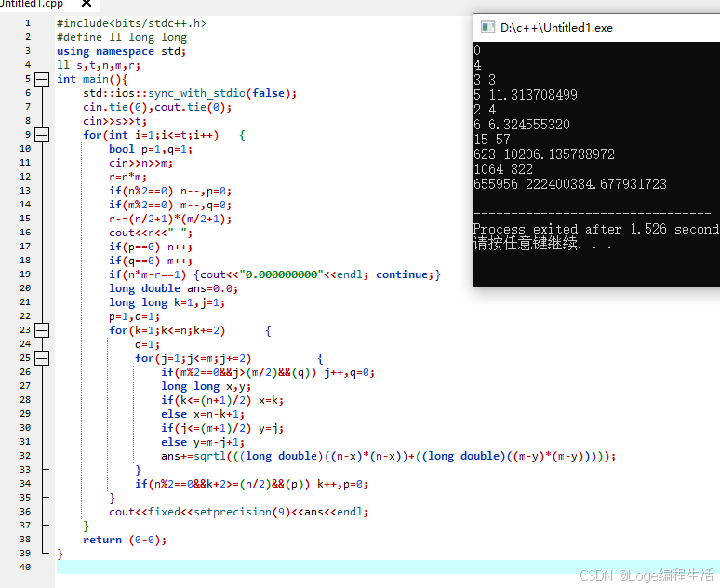The height and width of the screenshot is (588, 720).
Task: Click the closing brace on line 39
Action: click(60, 554)
